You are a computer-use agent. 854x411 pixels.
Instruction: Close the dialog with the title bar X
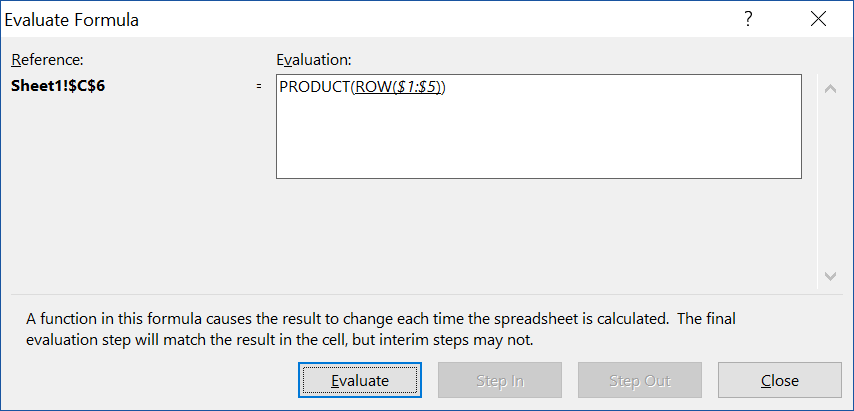(819, 19)
